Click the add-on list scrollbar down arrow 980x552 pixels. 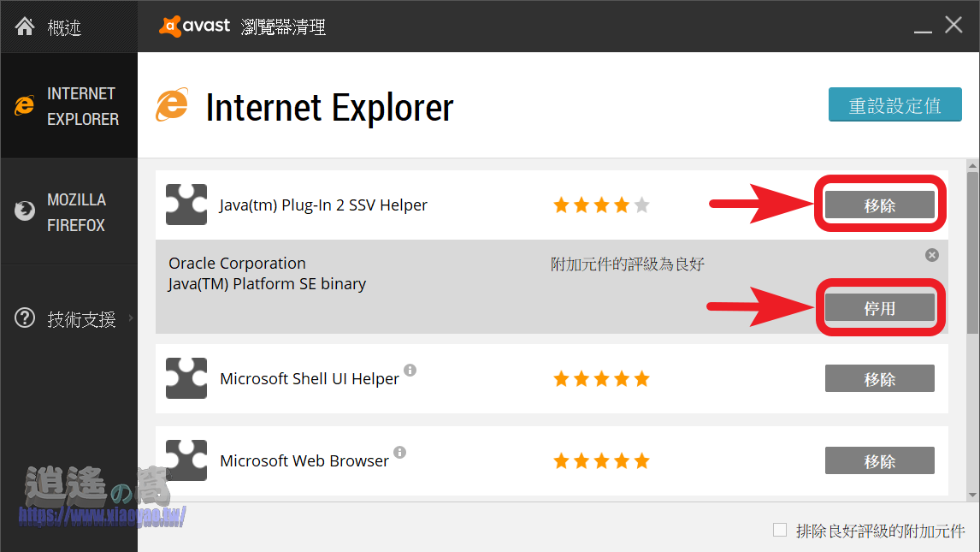972,496
